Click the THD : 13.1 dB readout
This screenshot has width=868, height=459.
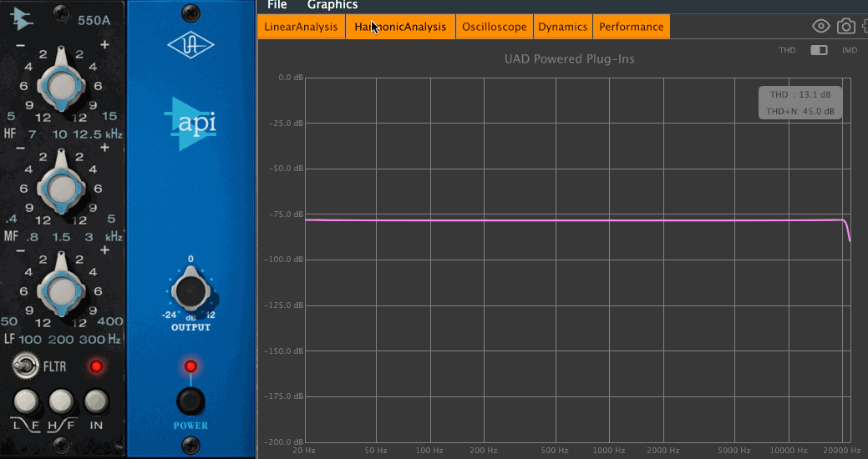[x=799, y=94]
